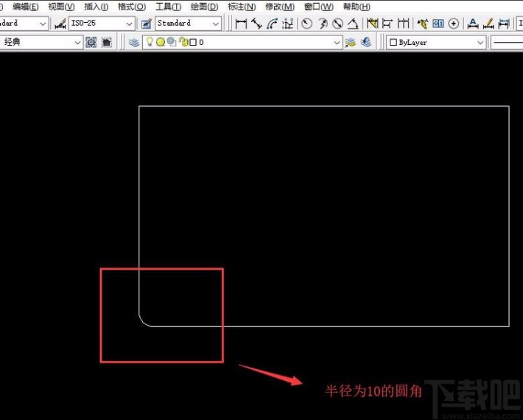
Task: Click the Layer previous icon
Action: (x=366, y=42)
